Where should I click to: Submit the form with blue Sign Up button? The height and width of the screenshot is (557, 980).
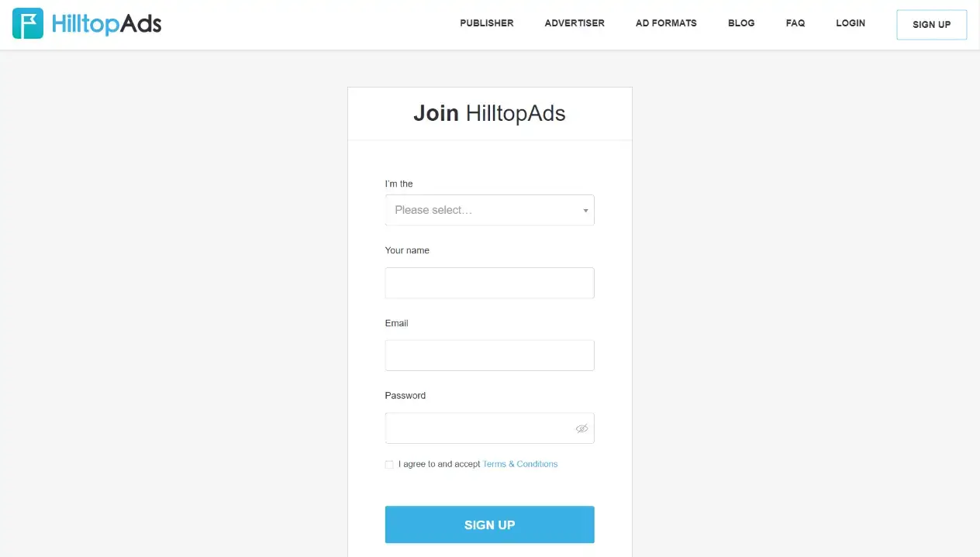(x=489, y=524)
